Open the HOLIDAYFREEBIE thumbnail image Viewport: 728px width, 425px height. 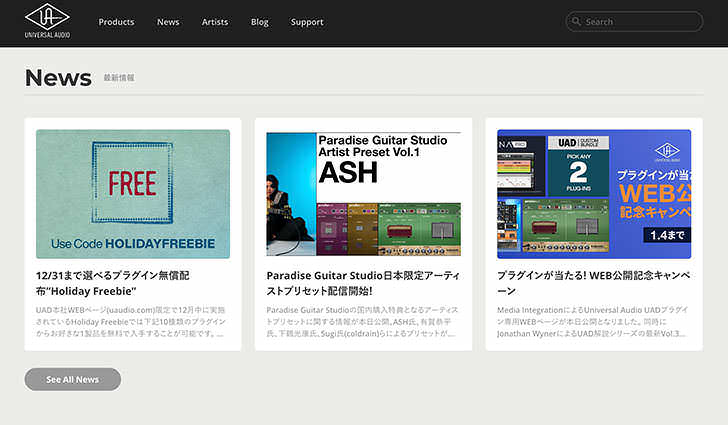point(133,194)
